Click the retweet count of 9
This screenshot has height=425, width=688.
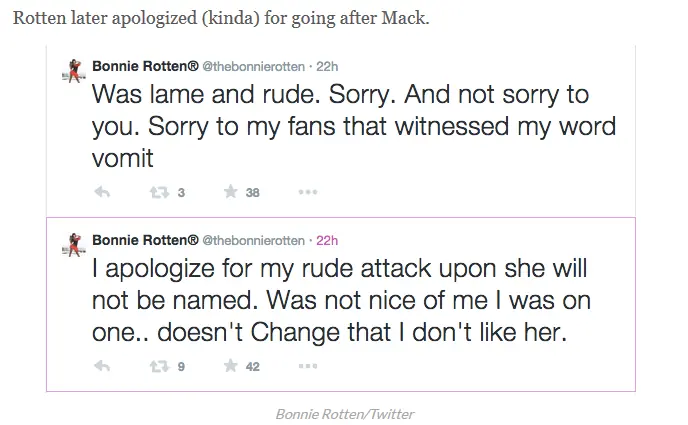click(x=180, y=367)
